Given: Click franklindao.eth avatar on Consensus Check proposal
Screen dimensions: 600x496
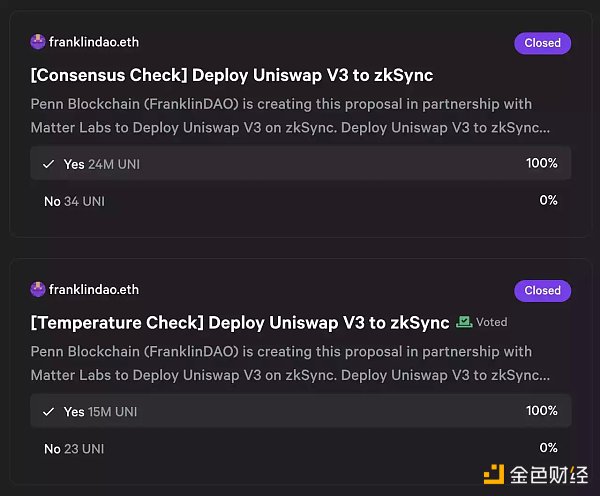Looking at the screenshot, I should [x=38, y=42].
